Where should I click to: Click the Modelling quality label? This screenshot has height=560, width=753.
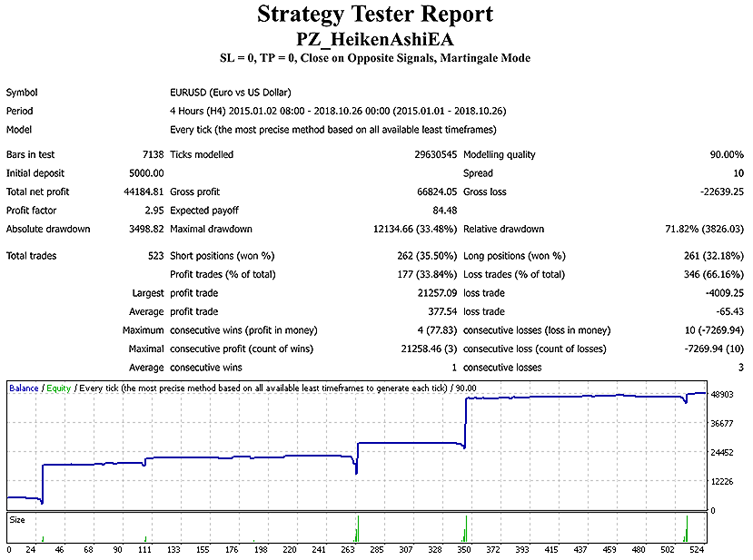tap(500, 154)
